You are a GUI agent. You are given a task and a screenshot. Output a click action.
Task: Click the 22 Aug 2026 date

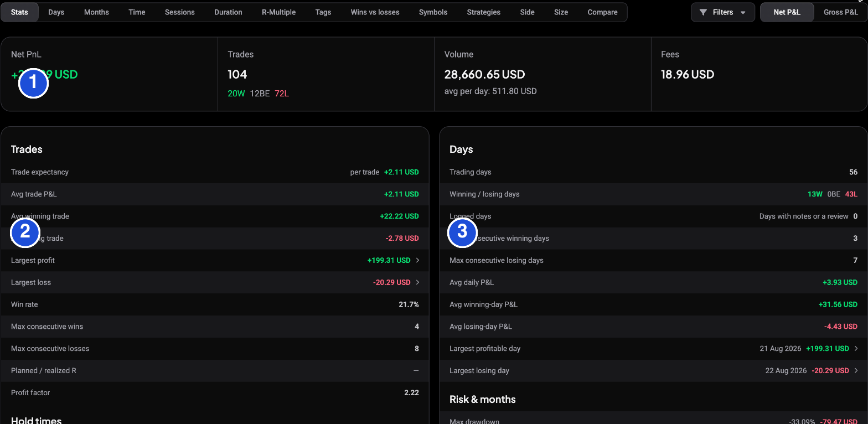click(787, 371)
